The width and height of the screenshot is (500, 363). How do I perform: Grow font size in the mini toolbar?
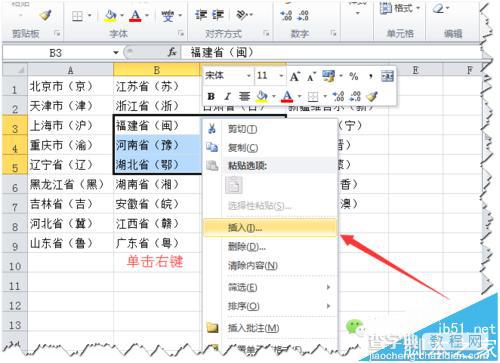(x=295, y=77)
